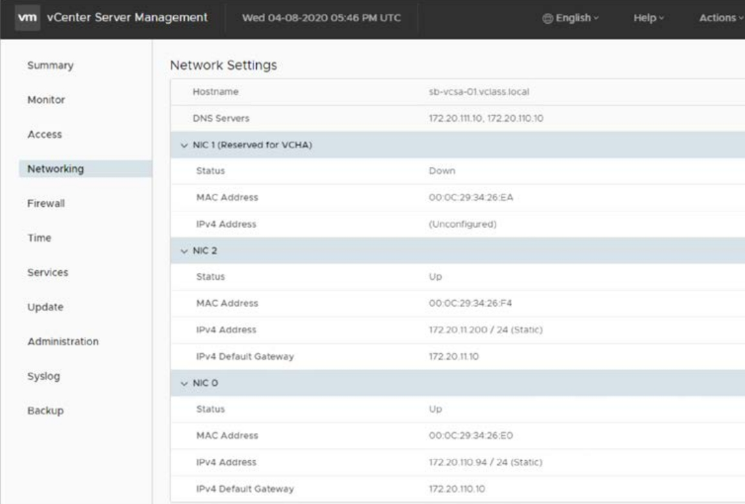
Task: Select DNS servers value 172.20.111.10, 172.20.110.10
Action: pos(486,118)
